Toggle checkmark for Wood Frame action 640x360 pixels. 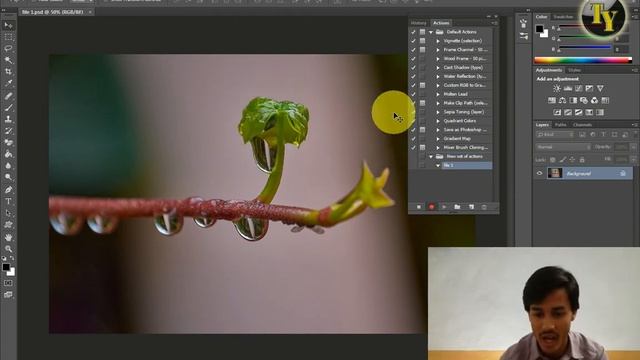tap(413, 59)
